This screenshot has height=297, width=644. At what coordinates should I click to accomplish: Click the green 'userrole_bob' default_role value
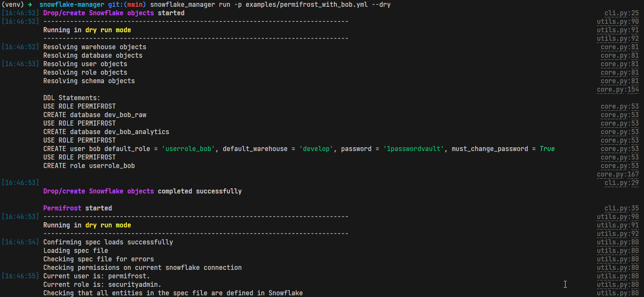coord(188,149)
